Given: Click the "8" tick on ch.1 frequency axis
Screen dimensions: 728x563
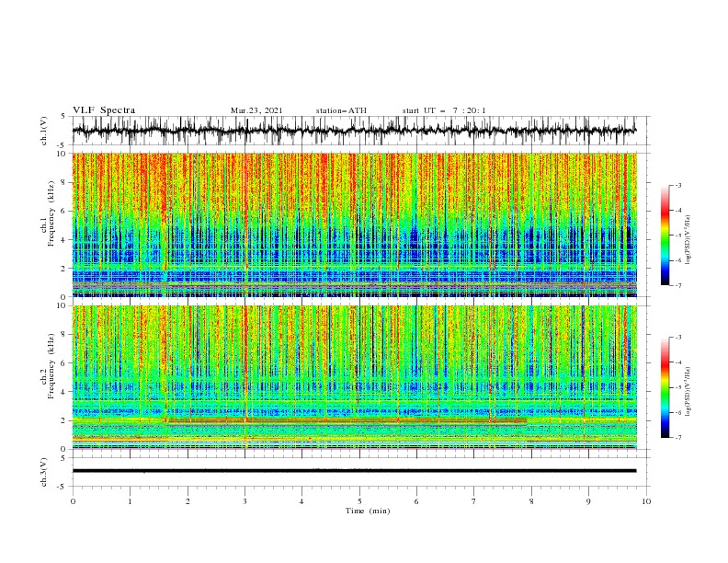Looking at the screenshot, I should pyautogui.click(x=64, y=182).
